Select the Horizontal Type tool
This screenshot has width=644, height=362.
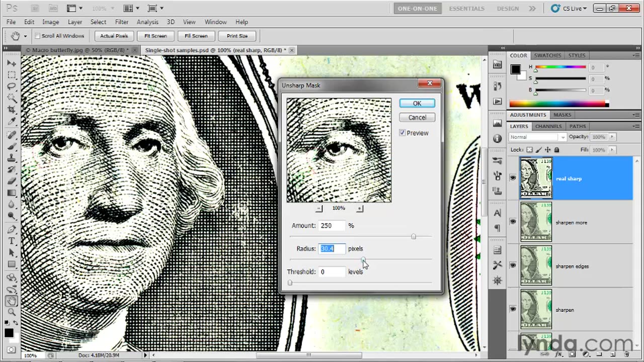(x=11, y=241)
